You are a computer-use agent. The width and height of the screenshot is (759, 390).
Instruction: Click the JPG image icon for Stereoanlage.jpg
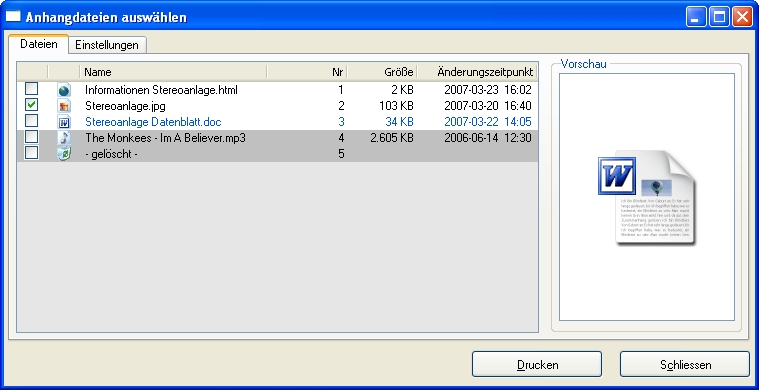64,106
